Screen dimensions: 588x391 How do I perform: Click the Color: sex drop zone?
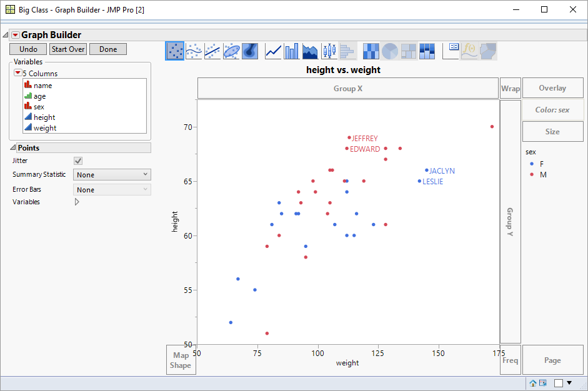(x=553, y=110)
